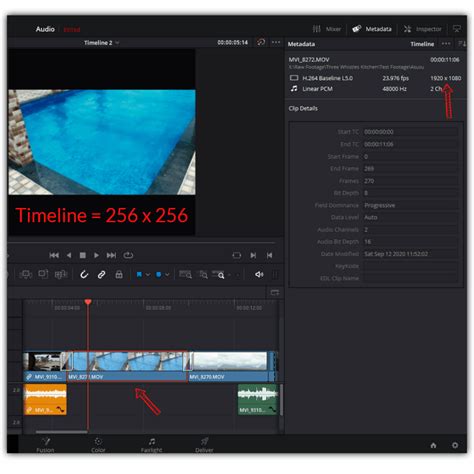Play the timeline forward
The image size is (474, 474).
(x=96, y=255)
